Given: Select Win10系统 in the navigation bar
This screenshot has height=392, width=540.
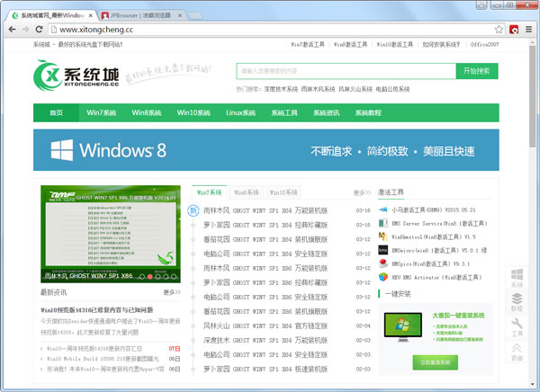Looking at the screenshot, I should click(193, 113).
